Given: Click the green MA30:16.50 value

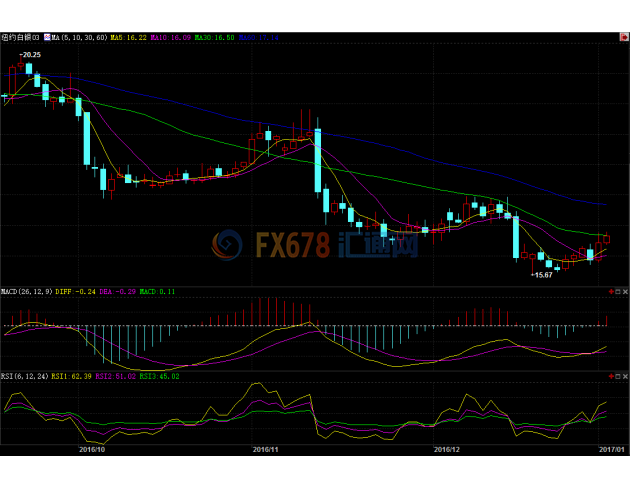Looking at the screenshot, I should (x=215, y=37).
